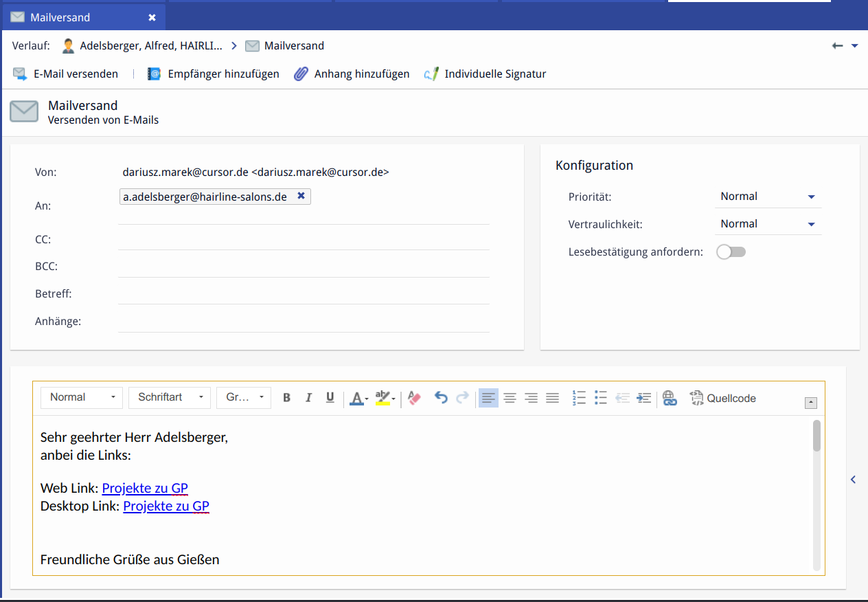Image resolution: width=868 pixels, height=602 pixels.
Task: Toggle Lesebestätigung anfordern switch
Action: [x=731, y=252]
